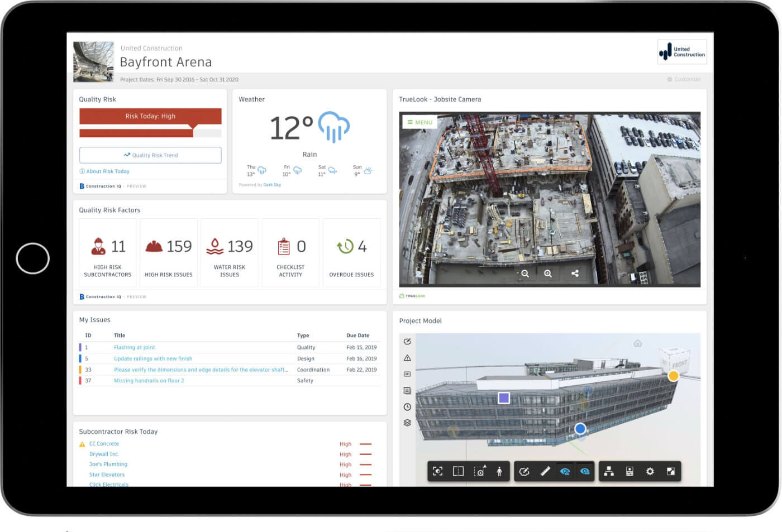Click the fit-to-view icon in model toolbar

coord(438,471)
